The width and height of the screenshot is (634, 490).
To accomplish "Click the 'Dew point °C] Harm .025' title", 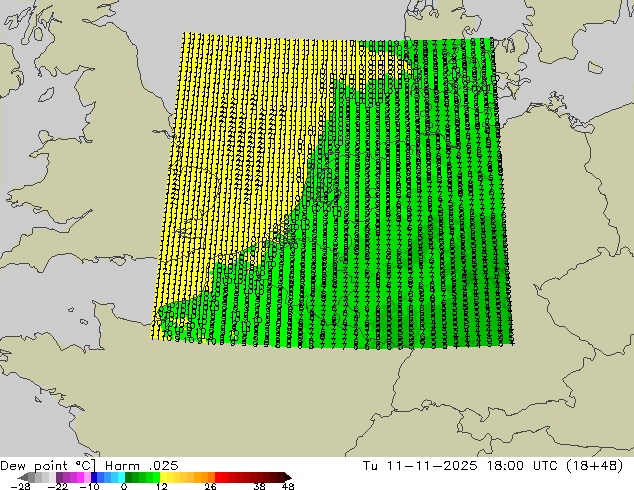I will tap(89, 466).
